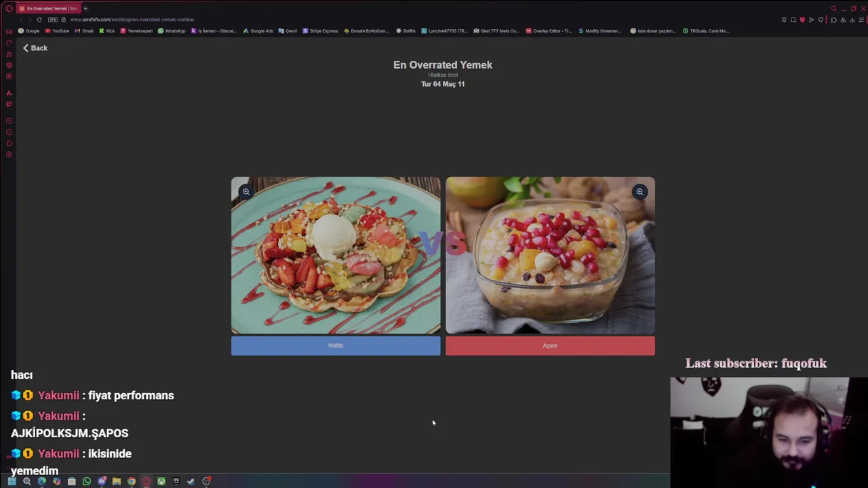Image resolution: width=868 pixels, height=488 pixels.
Task: Open the Google bookmark
Action: click(x=29, y=30)
